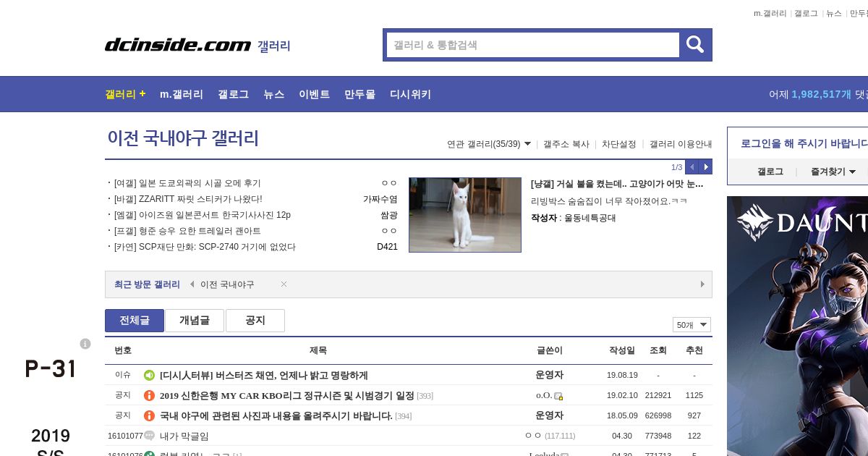Image resolution: width=868 pixels, height=456 pixels.
Task: Click 조회 column header
Action: coord(658,350)
